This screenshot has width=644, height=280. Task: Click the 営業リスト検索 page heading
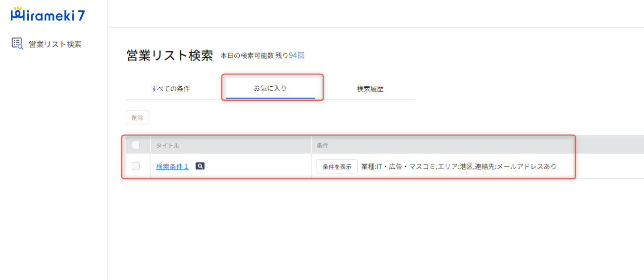point(169,56)
